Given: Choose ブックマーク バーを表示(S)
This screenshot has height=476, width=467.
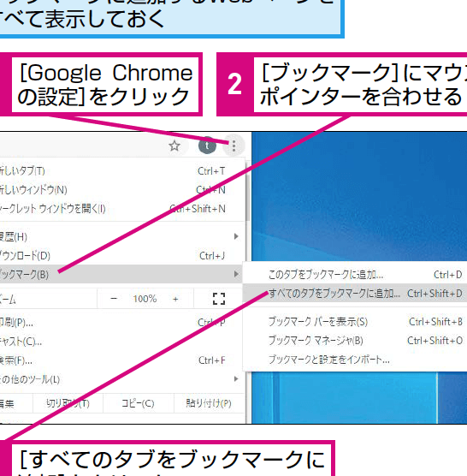Looking at the screenshot, I should [x=355, y=322].
